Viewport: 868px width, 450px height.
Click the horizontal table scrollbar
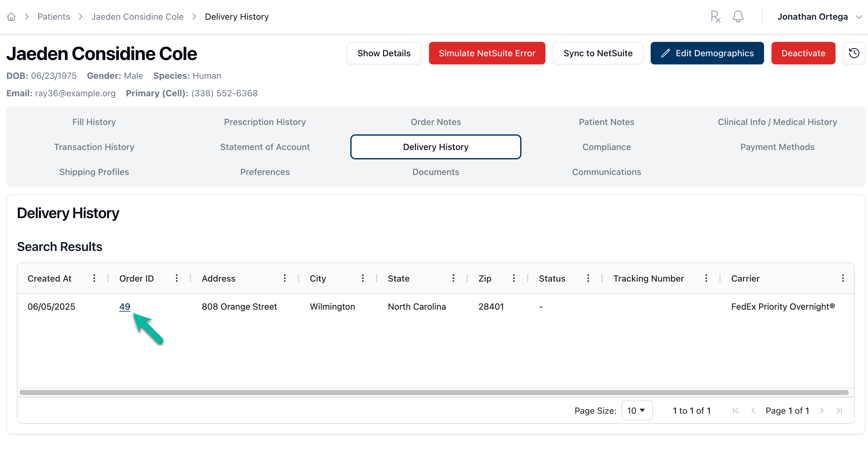coord(434,392)
